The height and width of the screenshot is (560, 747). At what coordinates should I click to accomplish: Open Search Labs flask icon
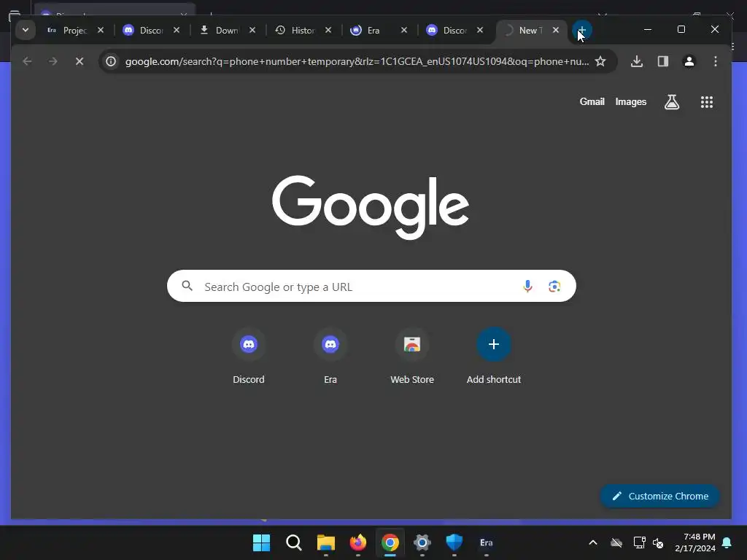click(672, 101)
